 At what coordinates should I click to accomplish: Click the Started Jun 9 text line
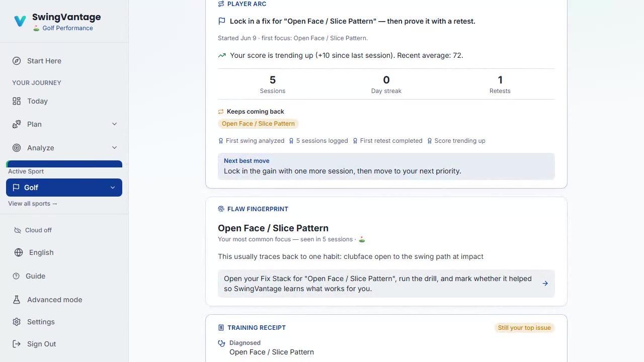(293, 38)
